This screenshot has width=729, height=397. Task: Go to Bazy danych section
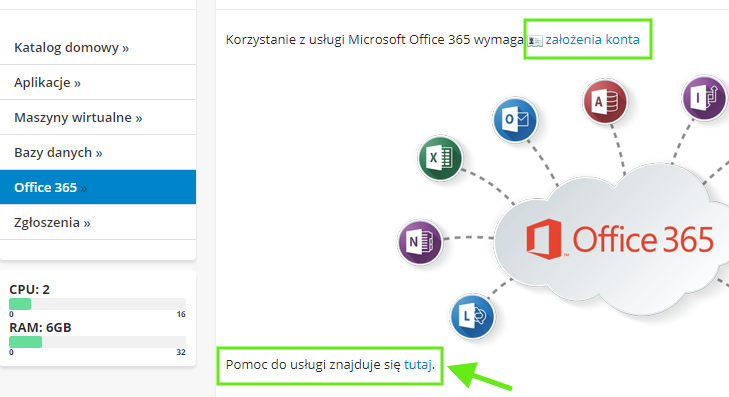pyautogui.click(x=98, y=152)
